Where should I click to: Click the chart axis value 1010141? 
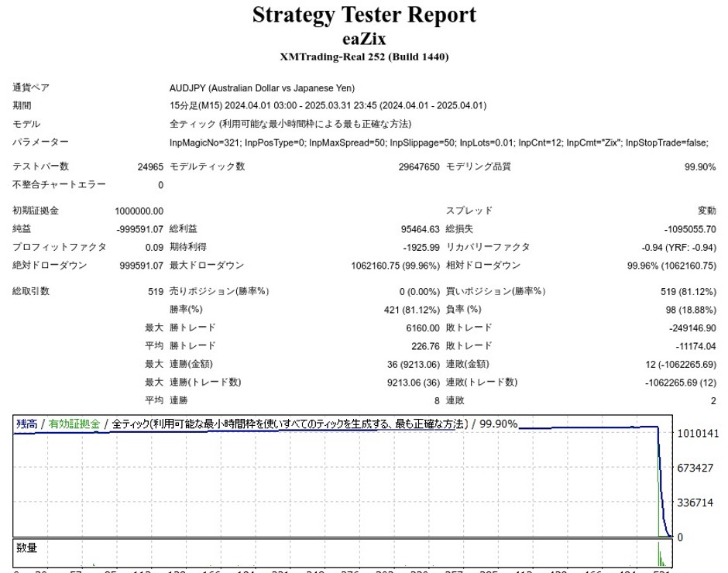698,433
